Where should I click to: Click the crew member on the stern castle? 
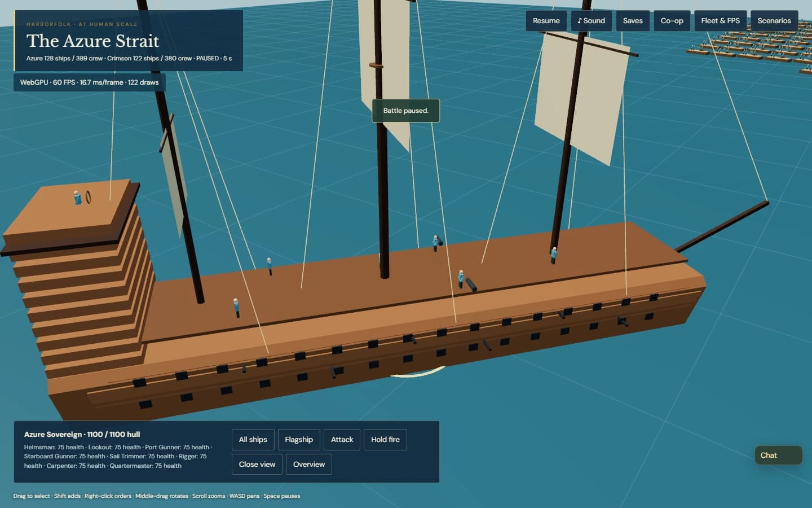pos(77,198)
